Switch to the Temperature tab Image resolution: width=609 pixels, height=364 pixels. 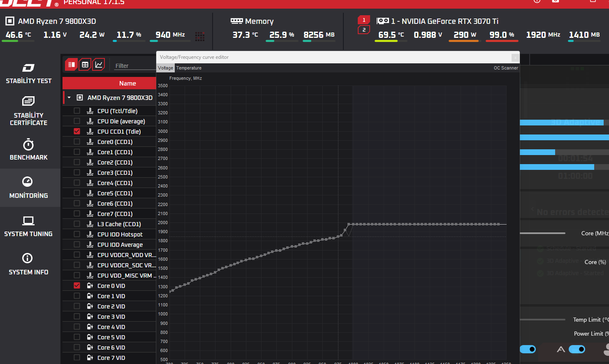tap(189, 68)
